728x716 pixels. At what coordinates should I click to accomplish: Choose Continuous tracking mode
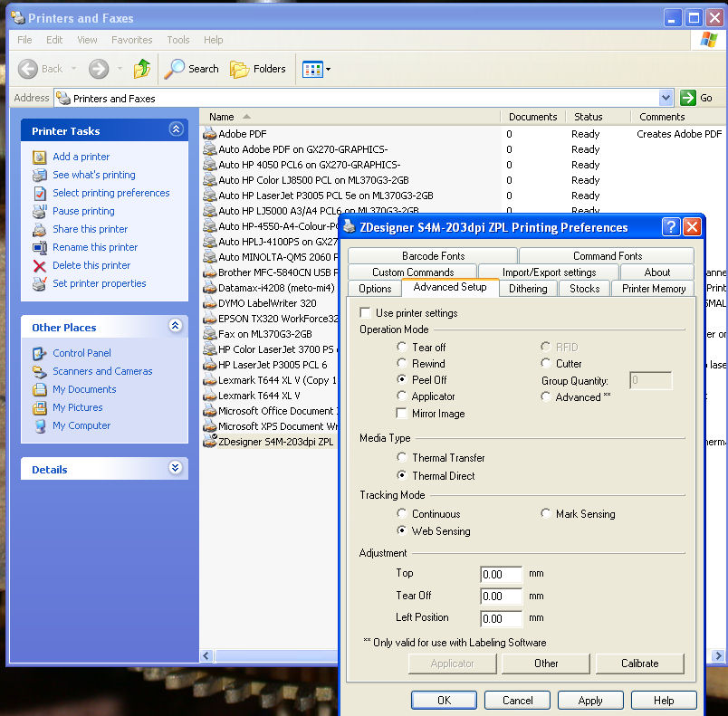pyautogui.click(x=402, y=513)
